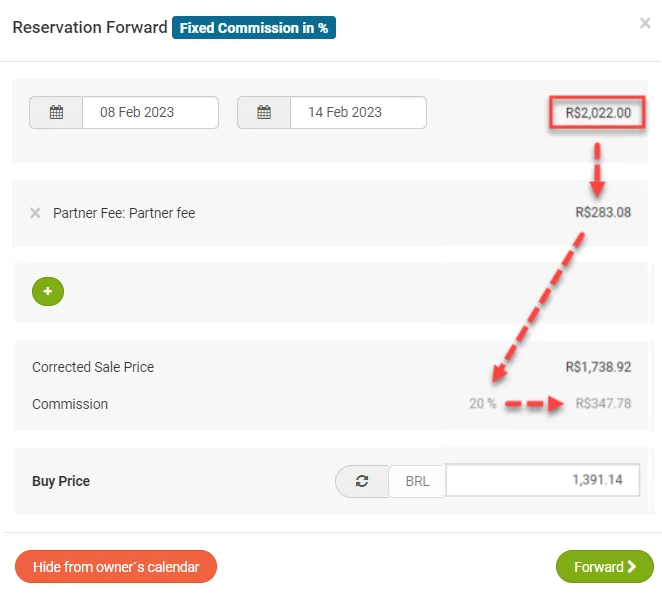Open the 08 Feb 2023 date field

pos(150,113)
